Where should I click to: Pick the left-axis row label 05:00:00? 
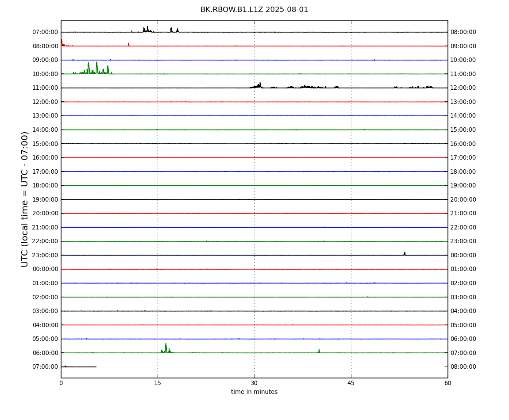point(46,339)
